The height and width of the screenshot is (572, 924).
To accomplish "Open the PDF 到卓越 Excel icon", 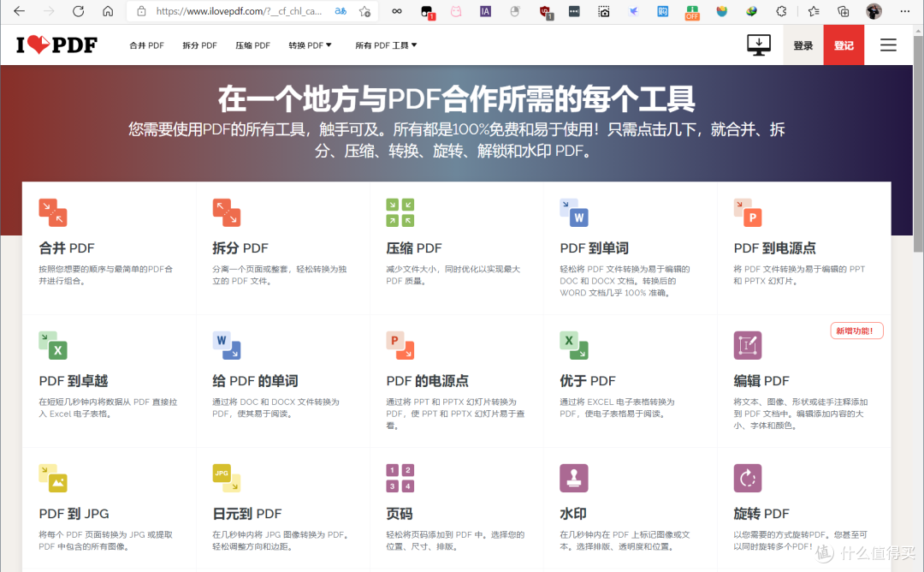I will [x=53, y=346].
